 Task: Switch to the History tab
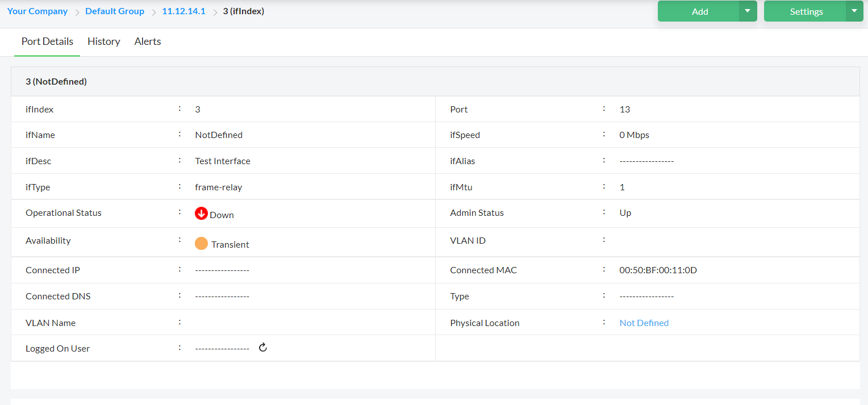click(x=103, y=41)
